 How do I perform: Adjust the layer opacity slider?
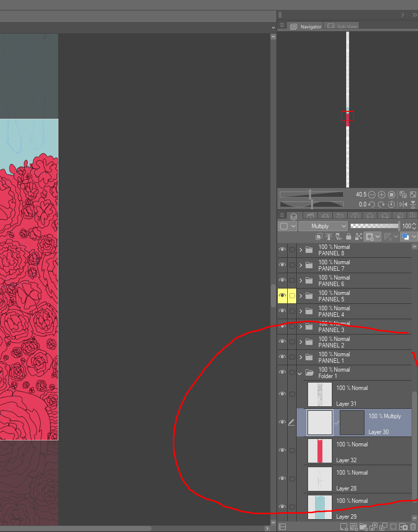pos(374,226)
